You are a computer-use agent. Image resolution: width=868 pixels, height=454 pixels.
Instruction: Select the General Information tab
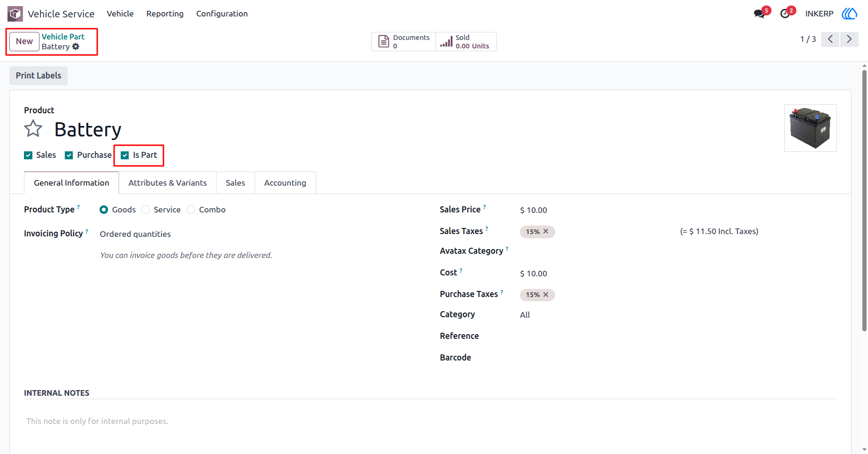pos(71,183)
